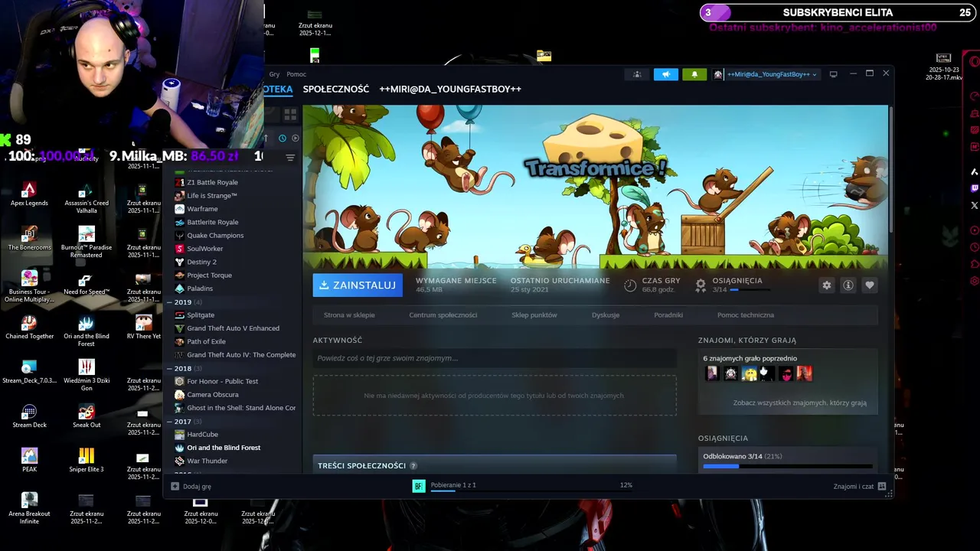This screenshot has width=980, height=551.
Task: Click the Quake Champions icon
Action: point(180,235)
